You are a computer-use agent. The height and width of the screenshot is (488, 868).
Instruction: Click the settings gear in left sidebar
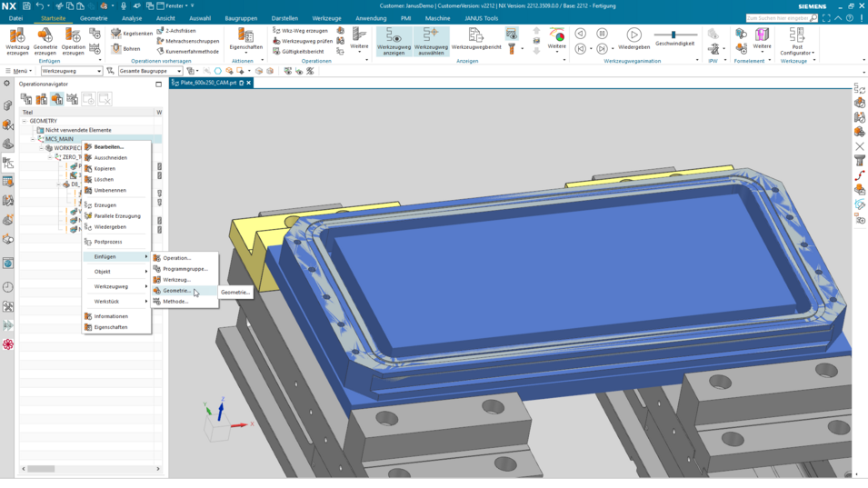coord(7,84)
